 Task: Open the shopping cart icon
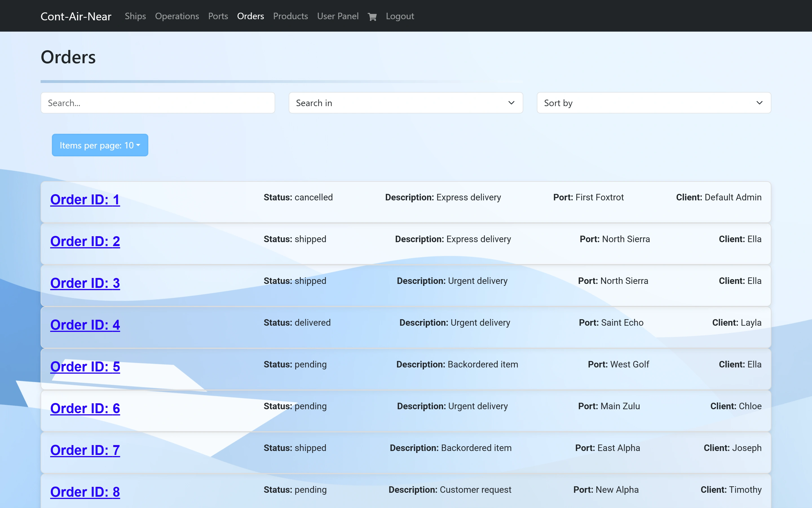pos(372,16)
